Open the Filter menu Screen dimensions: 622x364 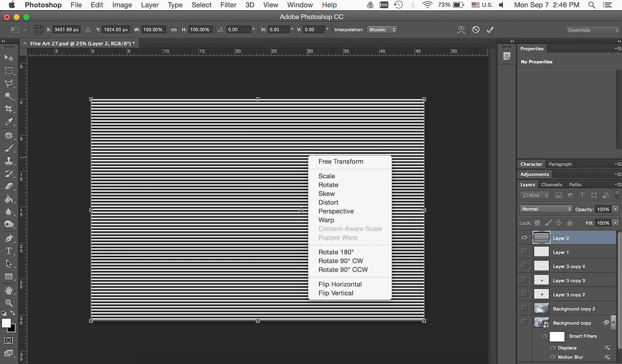click(x=228, y=5)
